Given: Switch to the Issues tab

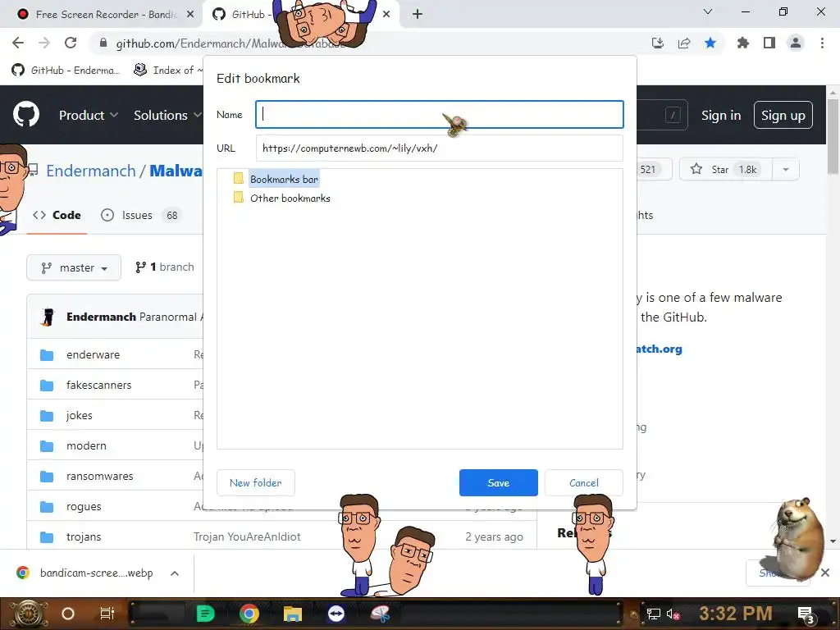Looking at the screenshot, I should pyautogui.click(x=141, y=216).
